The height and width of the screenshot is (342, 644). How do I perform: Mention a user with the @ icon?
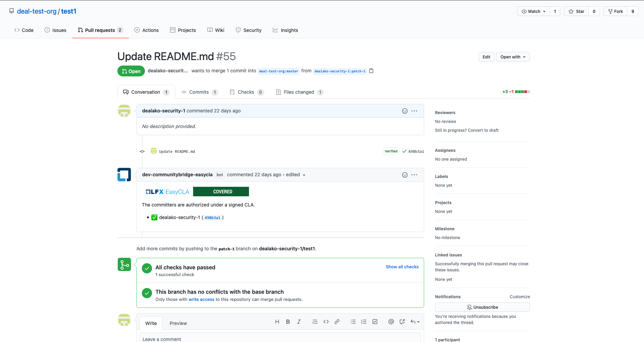click(391, 322)
